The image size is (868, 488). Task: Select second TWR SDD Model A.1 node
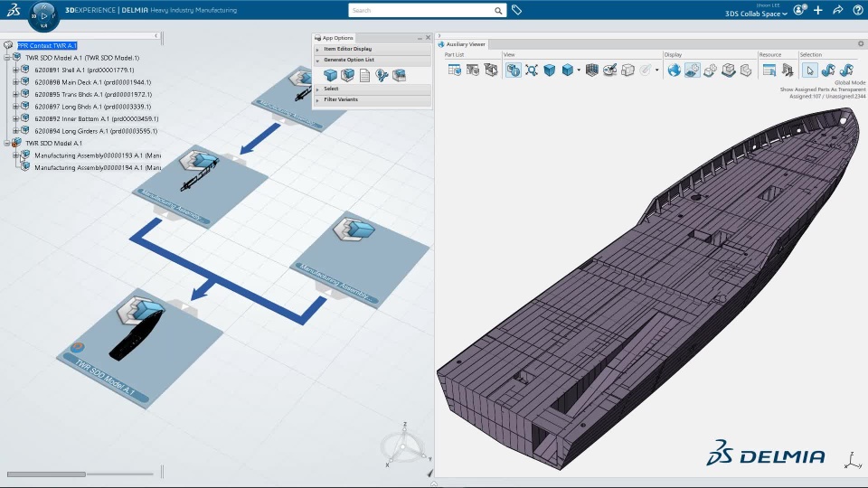[x=53, y=144]
